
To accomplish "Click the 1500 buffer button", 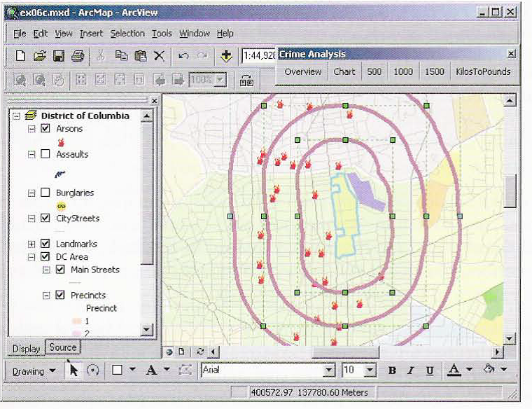I will tap(435, 71).
